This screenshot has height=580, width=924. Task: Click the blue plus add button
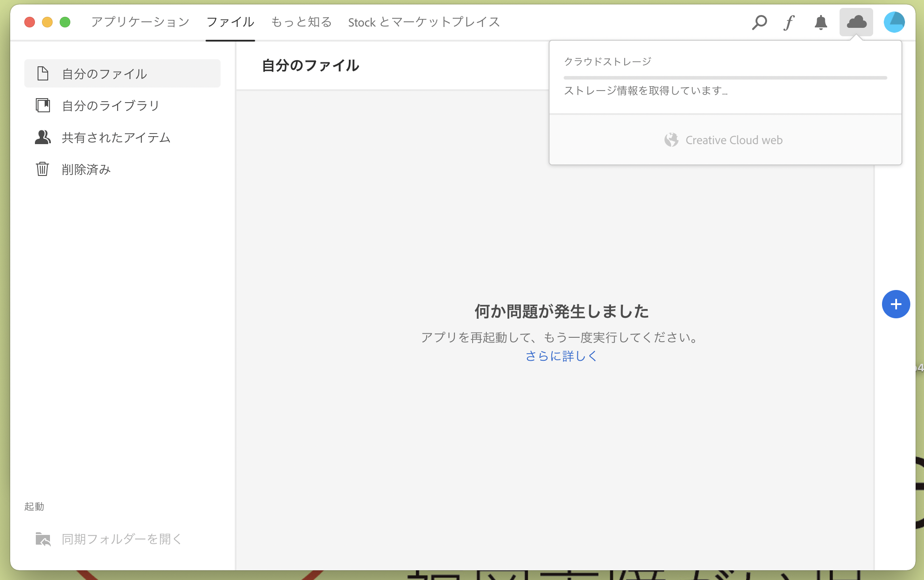896,304
